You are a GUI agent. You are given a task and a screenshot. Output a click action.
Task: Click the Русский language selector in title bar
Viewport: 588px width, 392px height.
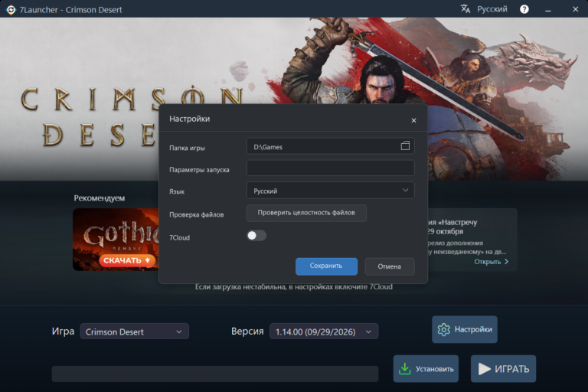(492, 9)
